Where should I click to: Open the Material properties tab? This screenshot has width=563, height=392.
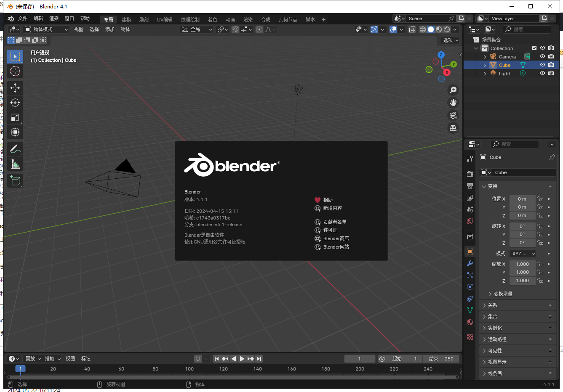[470, 322]
